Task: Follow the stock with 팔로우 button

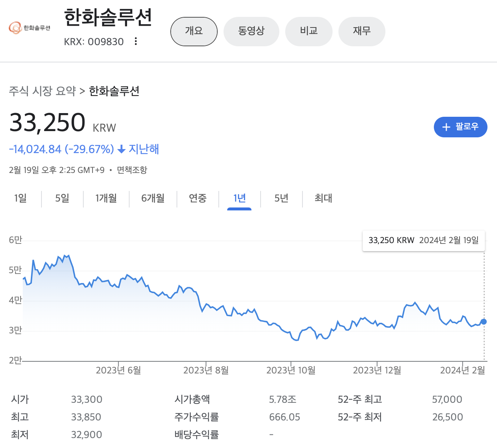Action: (461, 127)
